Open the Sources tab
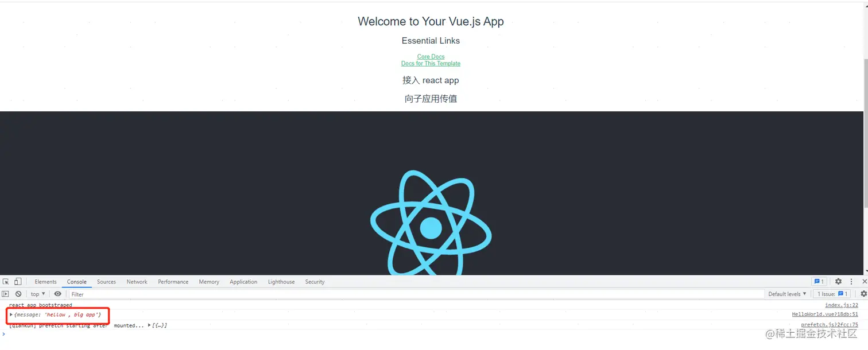This screenshot has width=868, height=350. click(106, 282)
